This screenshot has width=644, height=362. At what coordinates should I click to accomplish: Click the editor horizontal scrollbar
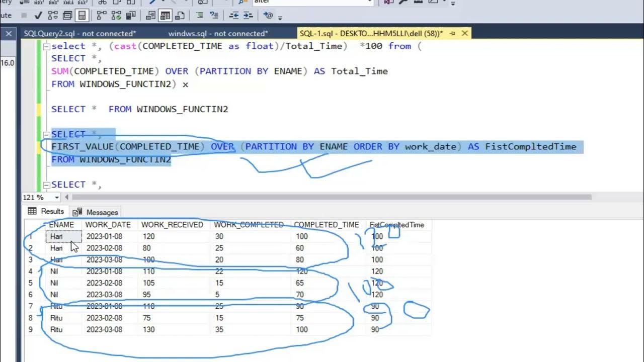point(331,198)
